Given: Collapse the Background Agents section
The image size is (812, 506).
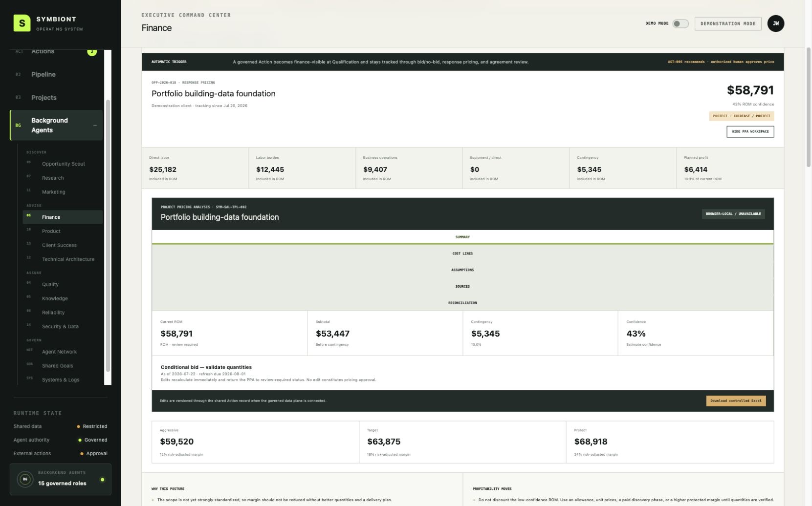Looking at the screenshot, I should [x=95, y=126].
